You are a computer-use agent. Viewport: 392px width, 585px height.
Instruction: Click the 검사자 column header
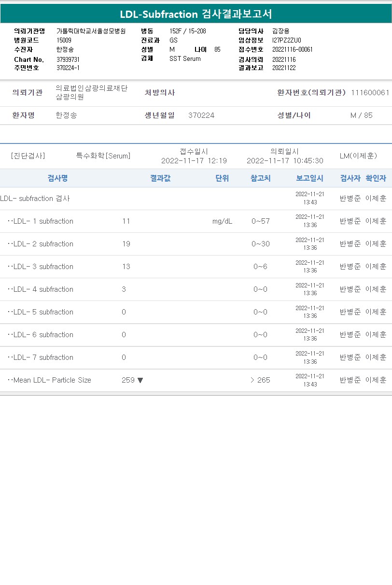pos(350,178)
